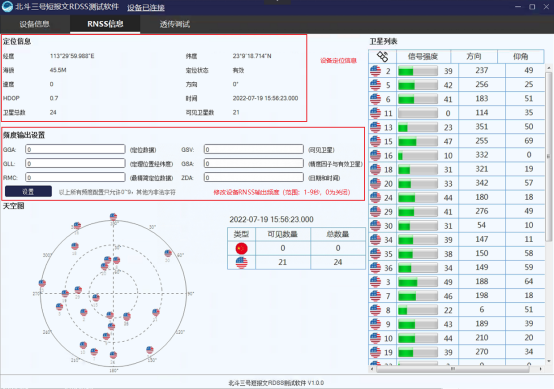Click the China flag icon in type table
Viewport: 554px width, 389px height.
click(242, 248)
